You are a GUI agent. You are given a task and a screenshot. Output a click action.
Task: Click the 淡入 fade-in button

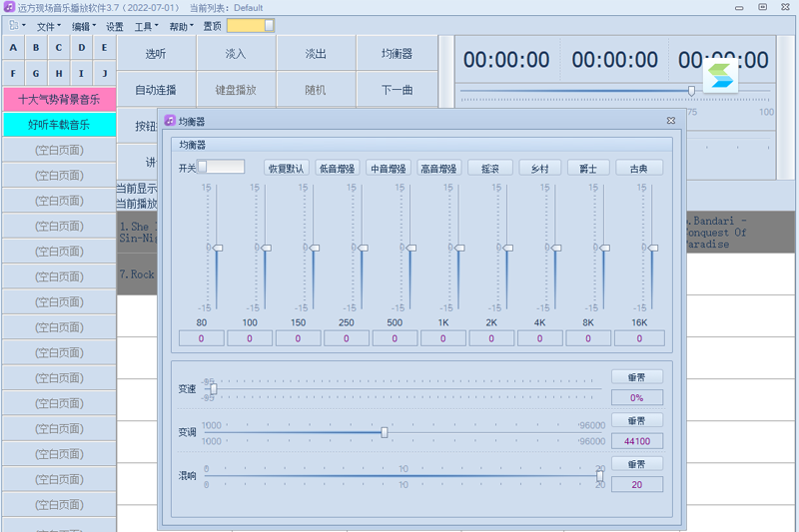[236, 54]
